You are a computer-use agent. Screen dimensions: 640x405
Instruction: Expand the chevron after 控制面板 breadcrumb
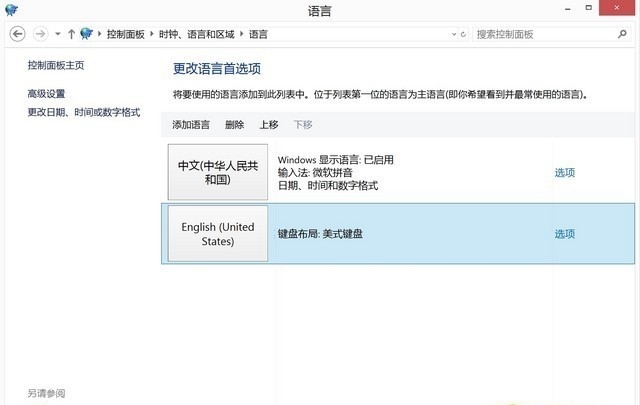151,34
